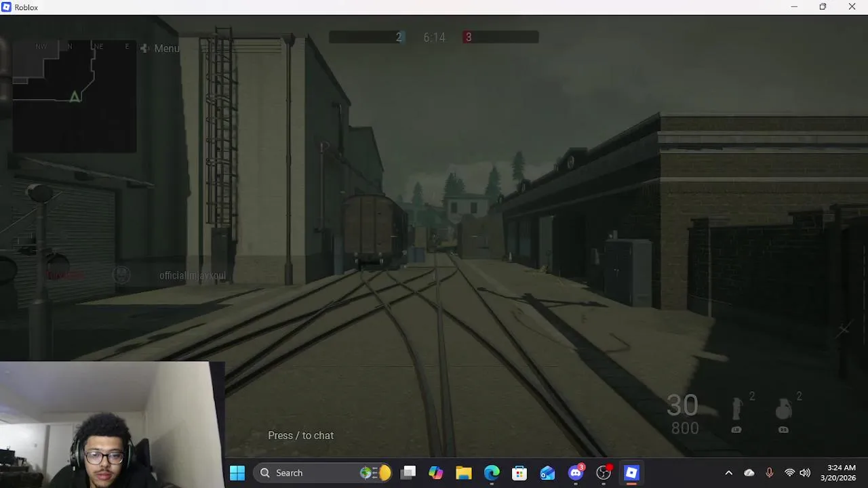Click the search highlight icon in taskbar
The width and height of the screenshot is (868, 488).
[x=376, y=472]
